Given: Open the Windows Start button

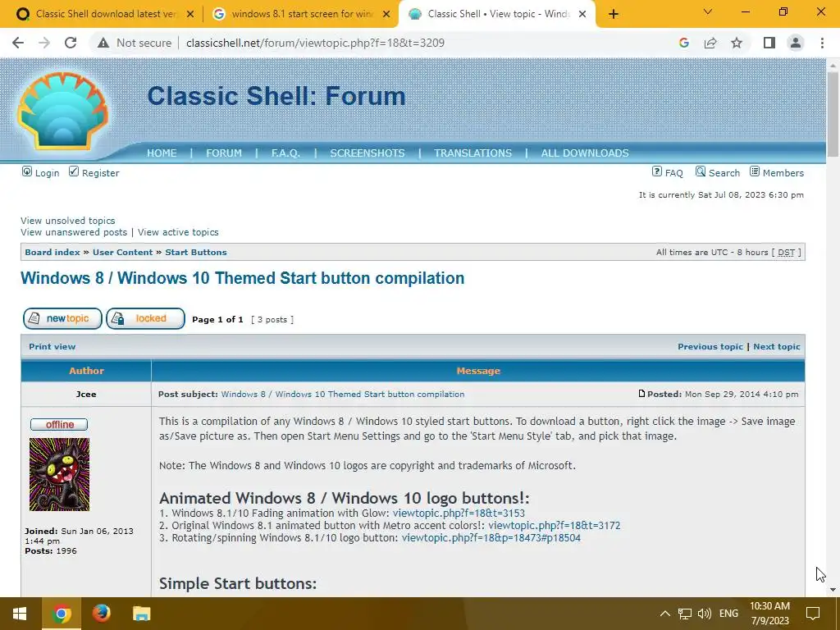Looking at the screenshot, I should [x=21, y=614].
